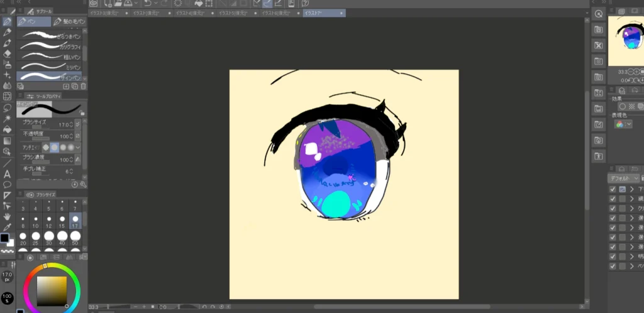Toggle visibility checkbox of layer 下
This screenshot has width=644, height=313.
pos(613,190)
